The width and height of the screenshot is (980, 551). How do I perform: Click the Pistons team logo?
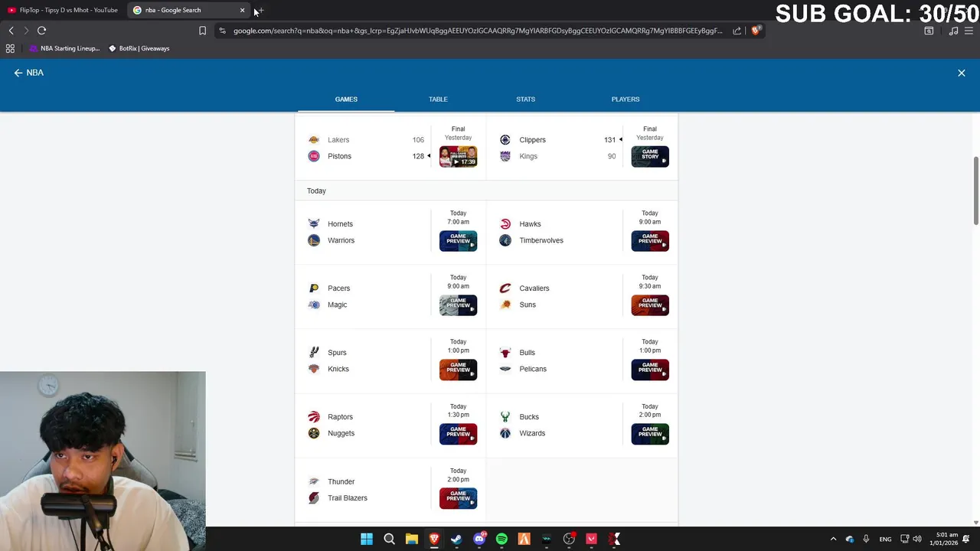pyautogui.click(x=314, y=156)
